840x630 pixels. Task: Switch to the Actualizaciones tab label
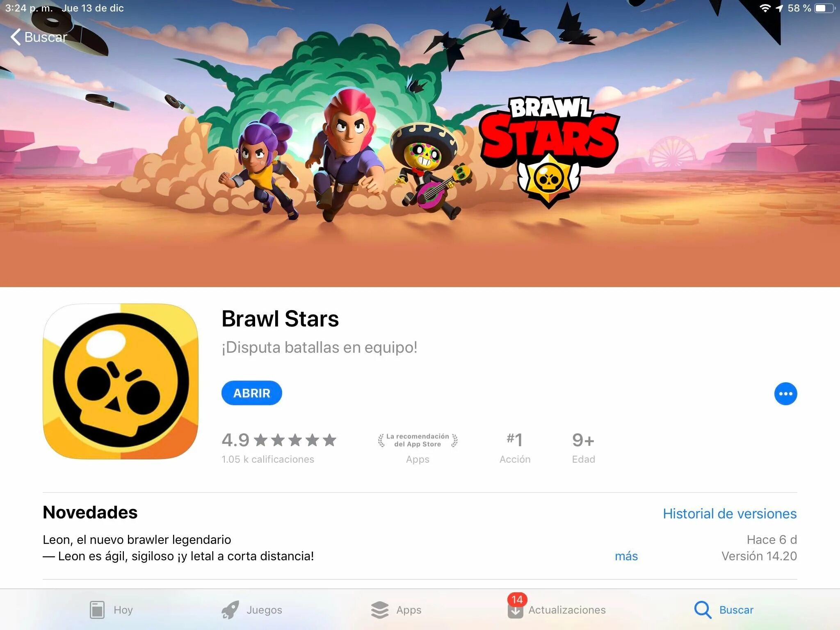(x=567, y=610)
